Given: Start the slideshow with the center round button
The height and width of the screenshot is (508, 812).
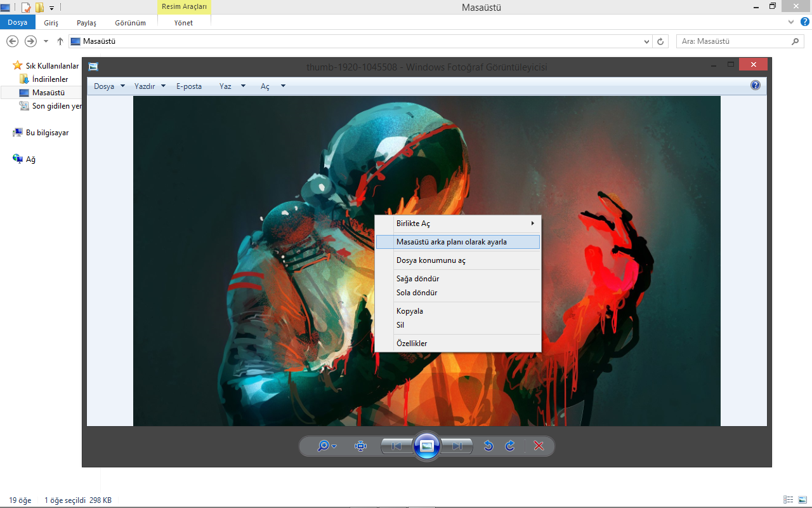Looking at the screenshot, I should [x=427, y=446].
